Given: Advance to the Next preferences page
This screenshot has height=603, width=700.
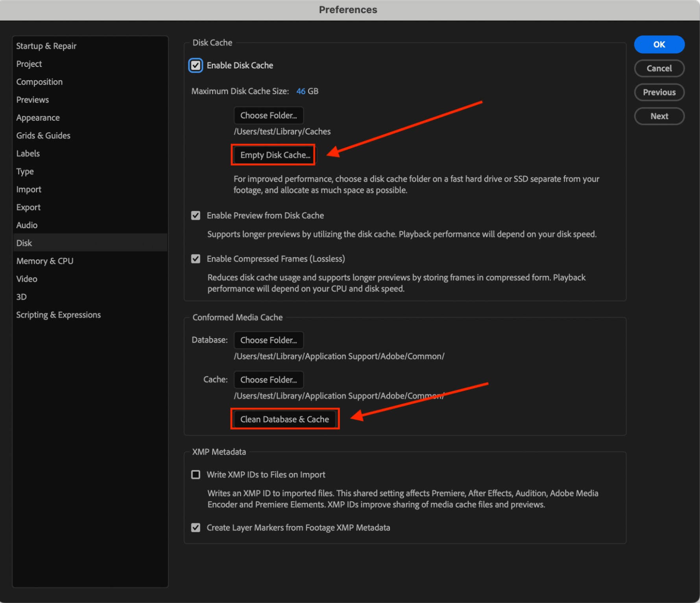Looking at the screenshot, I should 659,116.
